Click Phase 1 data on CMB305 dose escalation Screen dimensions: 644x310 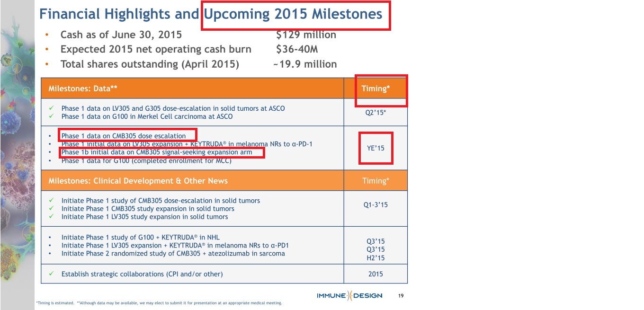(x=124, y=136)
